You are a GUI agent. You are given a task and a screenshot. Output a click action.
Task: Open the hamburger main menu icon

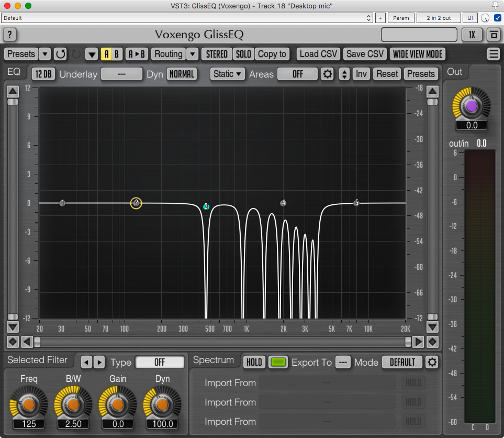(493, 54)
